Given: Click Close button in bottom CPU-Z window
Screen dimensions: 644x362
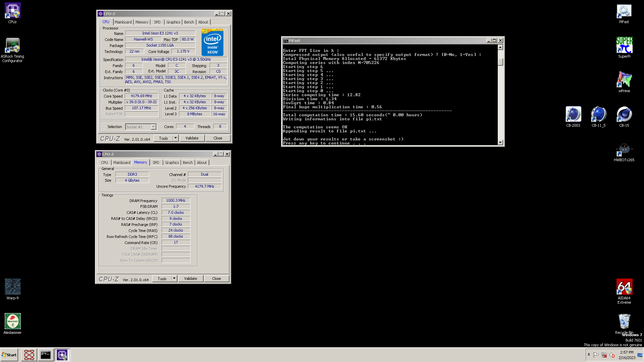Looking at the screenshot, I should (x=216, y=279).
